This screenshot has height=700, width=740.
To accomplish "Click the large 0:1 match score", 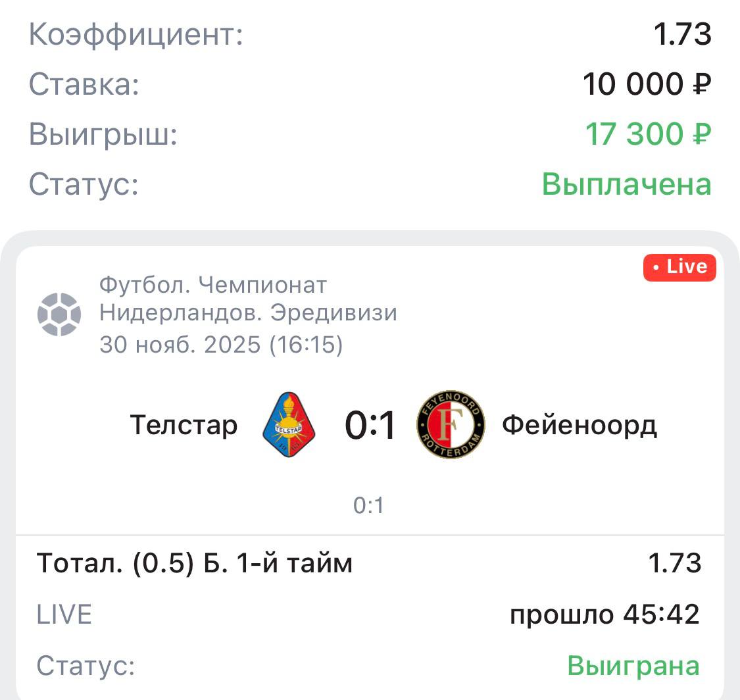I will point(370,425).
